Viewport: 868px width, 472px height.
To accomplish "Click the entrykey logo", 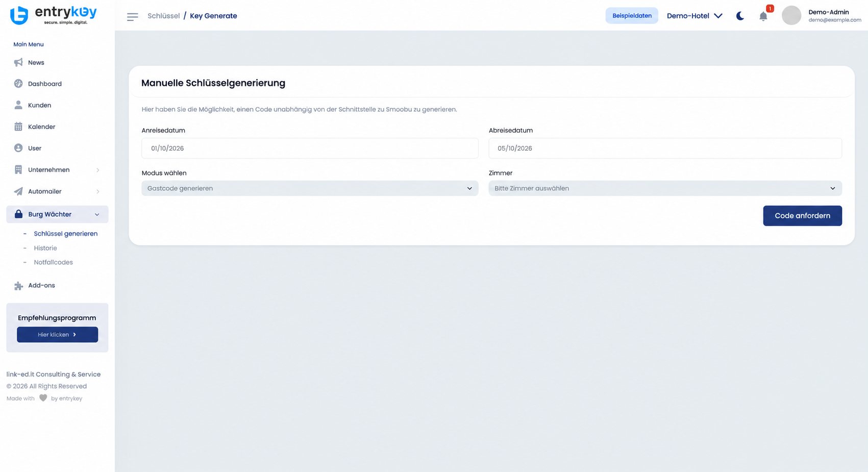I will pyautogui.click(x=54, y=15).
